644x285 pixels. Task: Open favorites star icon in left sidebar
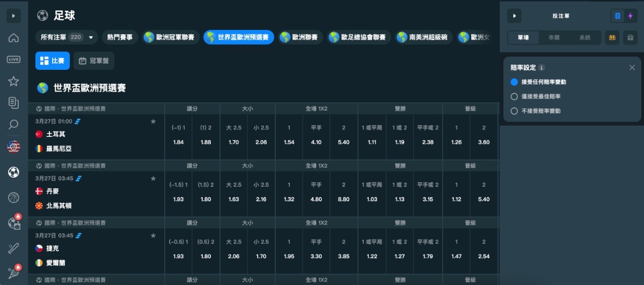pyautogui.click(x=13, y=81)
